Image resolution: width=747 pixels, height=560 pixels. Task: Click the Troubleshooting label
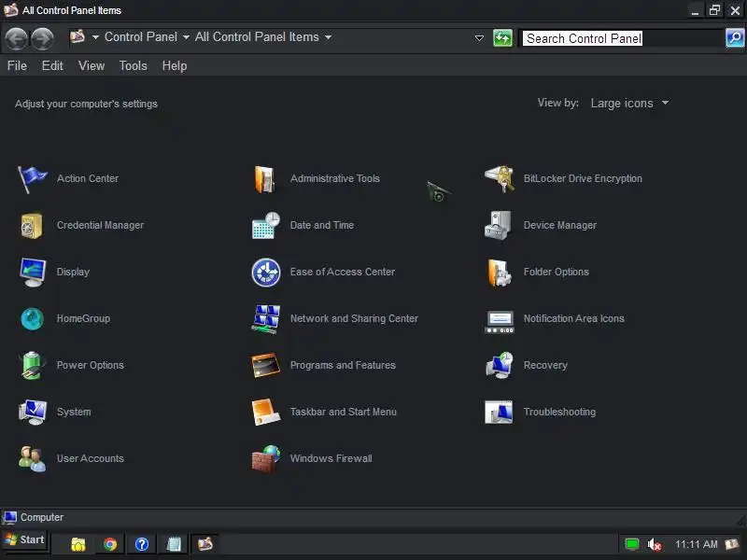559,412
